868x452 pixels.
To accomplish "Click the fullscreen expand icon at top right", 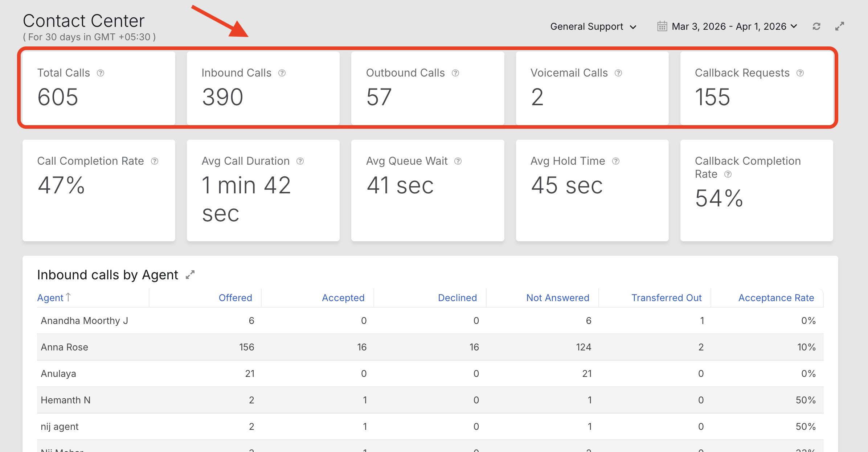I will point(840,26).
